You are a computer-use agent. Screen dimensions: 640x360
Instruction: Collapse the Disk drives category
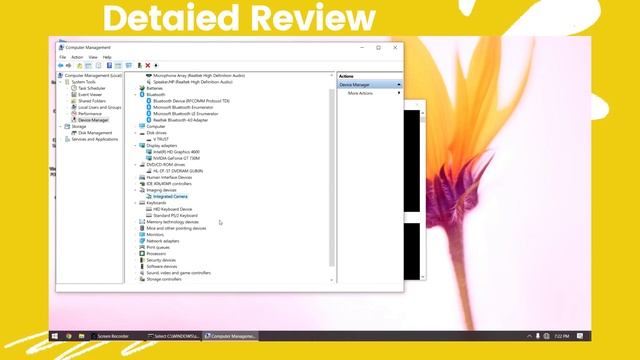pyautogui.click(x=136, y=133)
